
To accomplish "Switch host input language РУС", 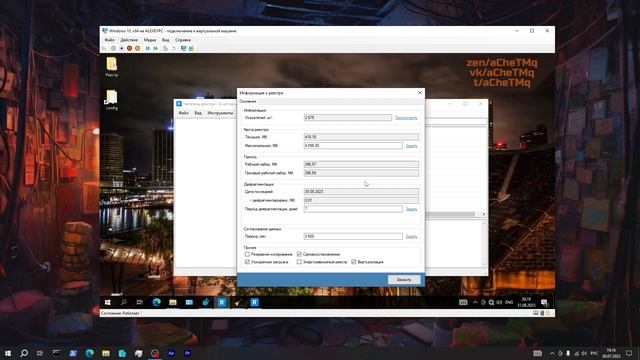I will pos(594,353).
